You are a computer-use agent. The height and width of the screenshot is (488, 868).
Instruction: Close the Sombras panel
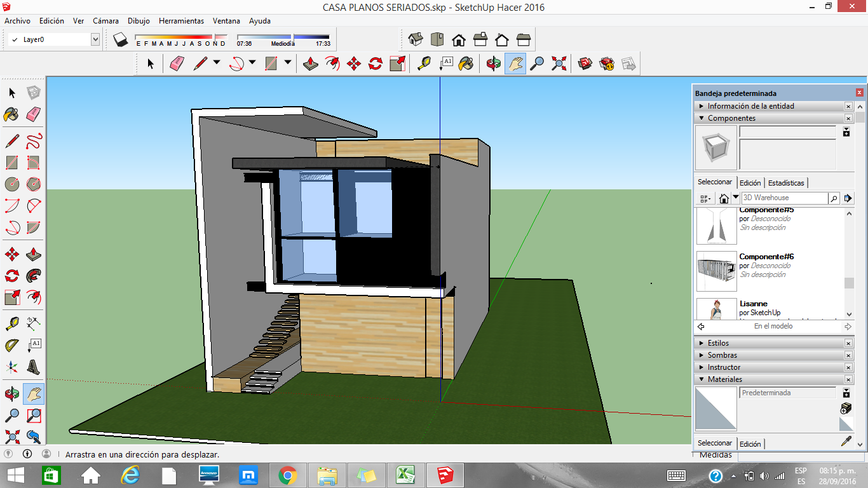848,355
